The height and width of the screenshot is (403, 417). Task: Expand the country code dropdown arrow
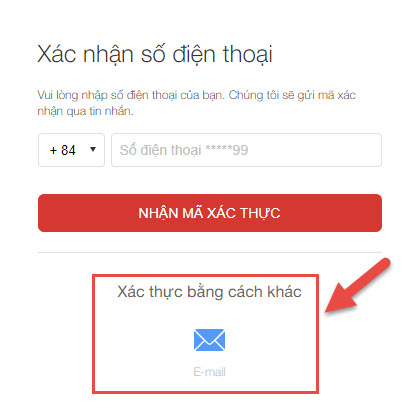pyautogui.click(x=93, y=149)
